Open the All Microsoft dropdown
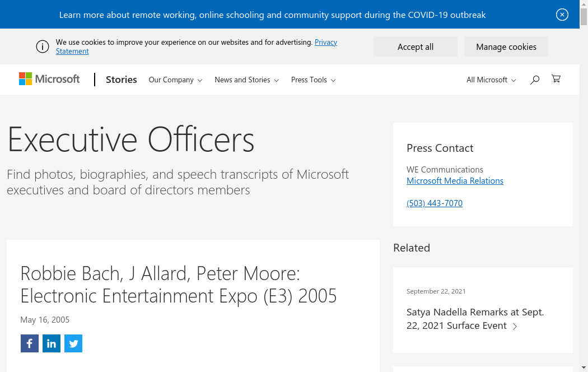588x372 pixels. click(491, 80)
